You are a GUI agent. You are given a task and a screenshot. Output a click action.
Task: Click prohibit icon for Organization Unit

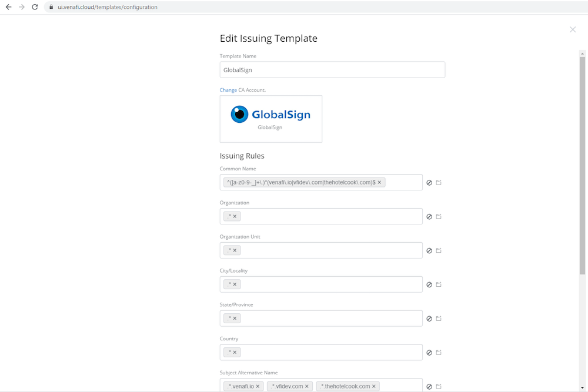[429, 251]
